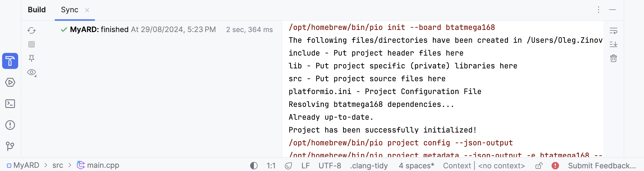Open the LF line separator selector
This screenshot has height=171, width=644.
(305, 166)
